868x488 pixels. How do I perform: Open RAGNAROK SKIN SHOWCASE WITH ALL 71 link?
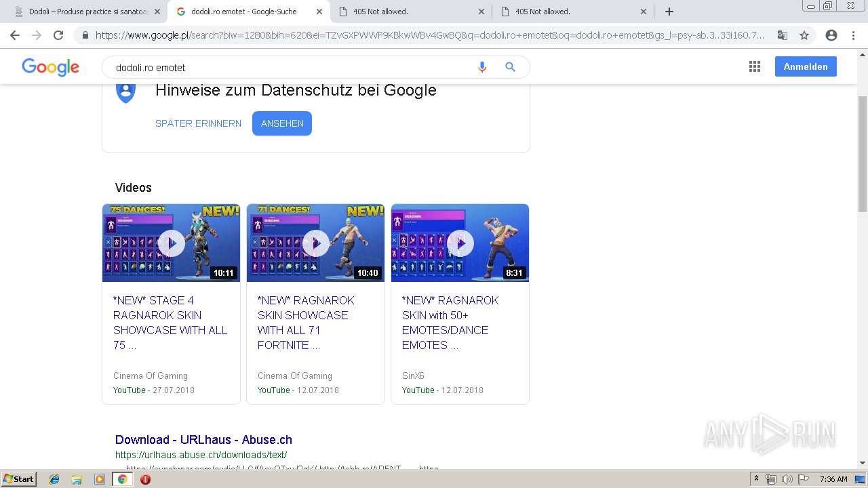[306, 323]
